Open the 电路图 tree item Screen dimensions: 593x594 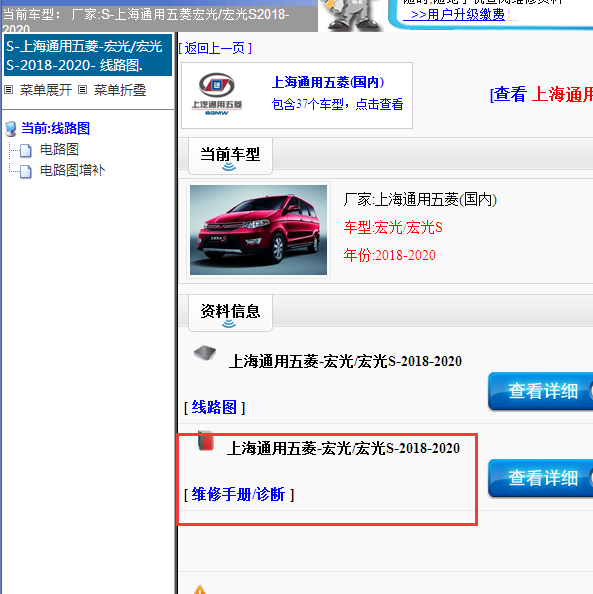pos(59,149)
